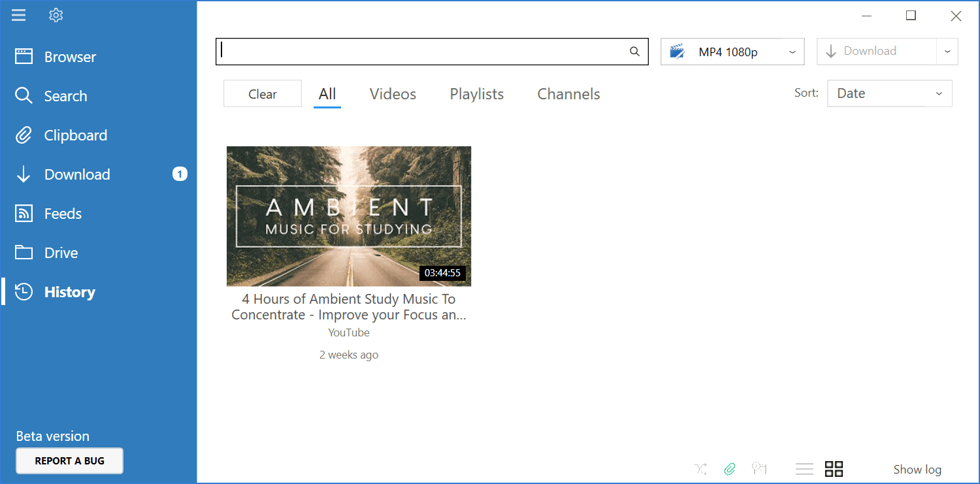Click the magnifier icon in search box
This screenshot has height=484, width=980.
pyautogui.click(x=634, y=52)
